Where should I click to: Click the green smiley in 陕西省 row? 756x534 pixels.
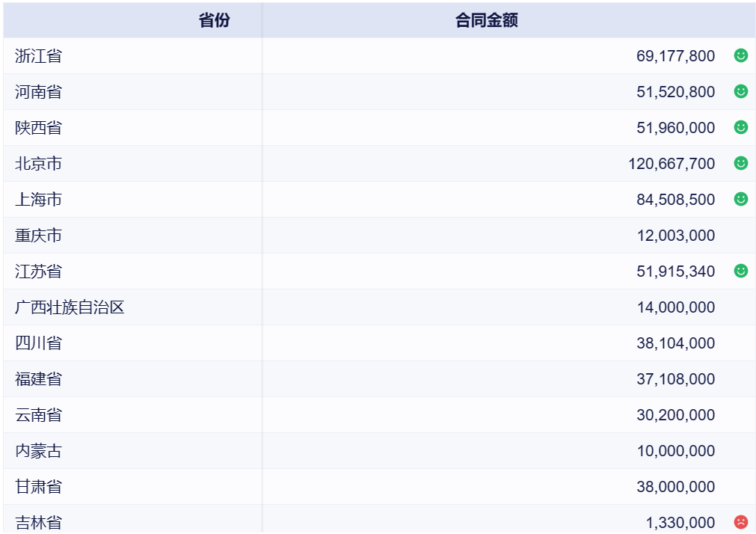[x=740, y=127]
